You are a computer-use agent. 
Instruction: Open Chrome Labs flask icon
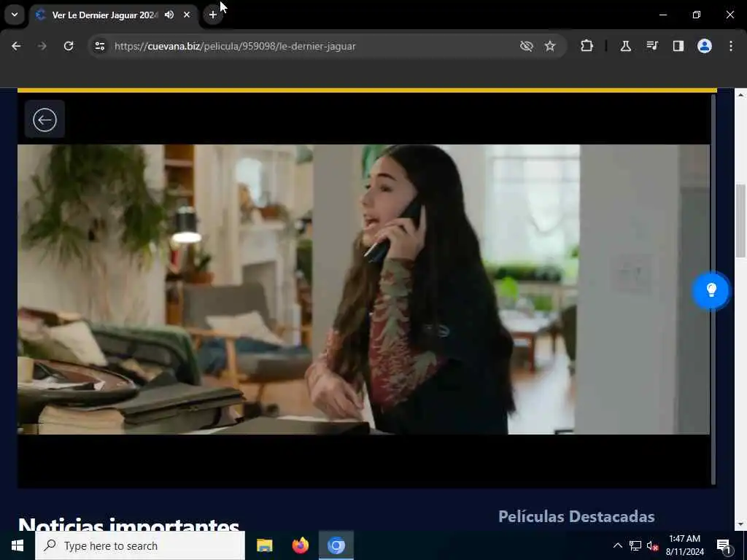625,46
